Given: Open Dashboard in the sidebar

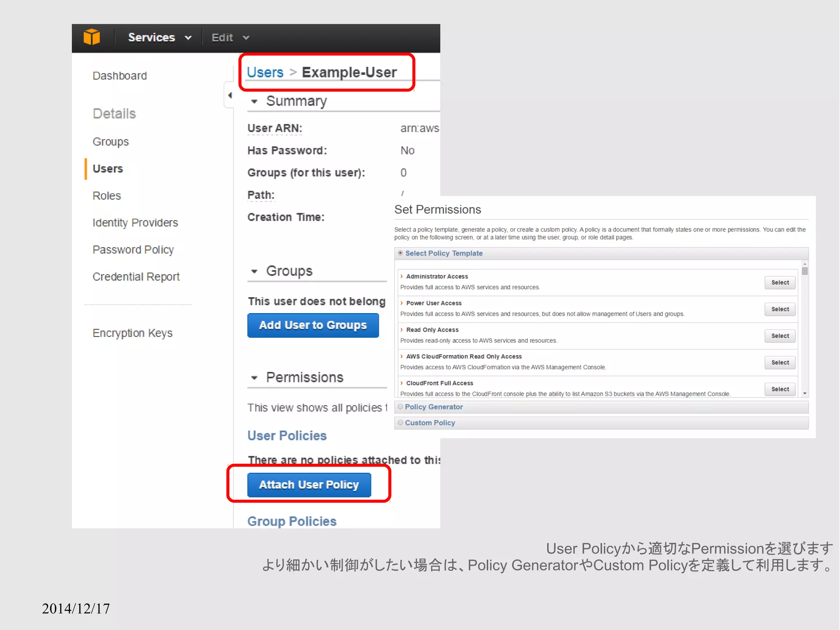Looking at the screenshot, I should (x=119, y=76).
